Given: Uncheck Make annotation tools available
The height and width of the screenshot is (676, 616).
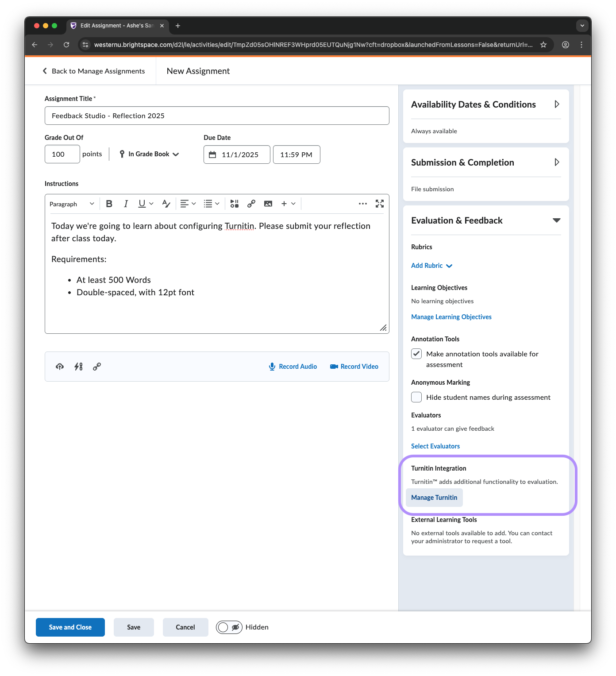Looking at the screenshot, I should (416, 354).
